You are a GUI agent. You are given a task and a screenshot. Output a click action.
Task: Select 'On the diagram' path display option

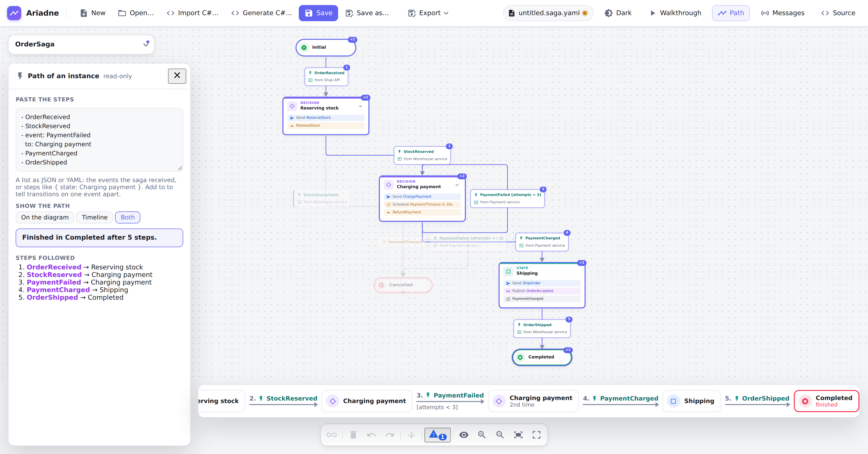45,217
